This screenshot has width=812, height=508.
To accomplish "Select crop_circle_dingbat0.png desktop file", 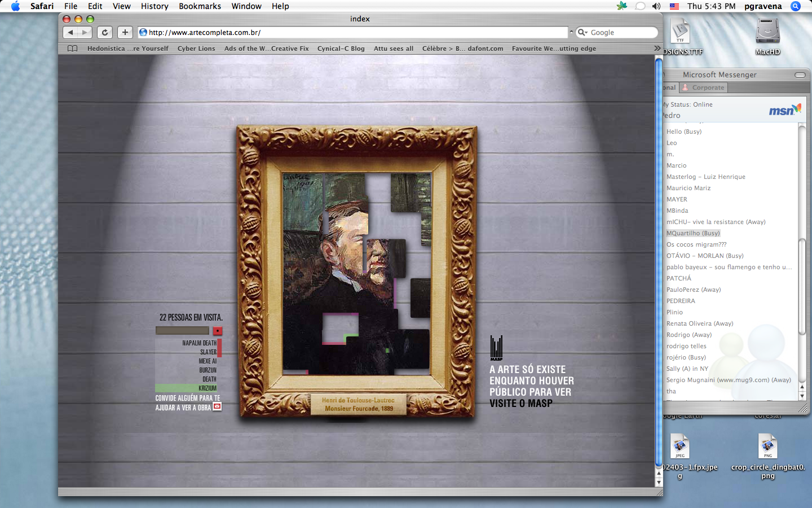I will coord(768,456).
